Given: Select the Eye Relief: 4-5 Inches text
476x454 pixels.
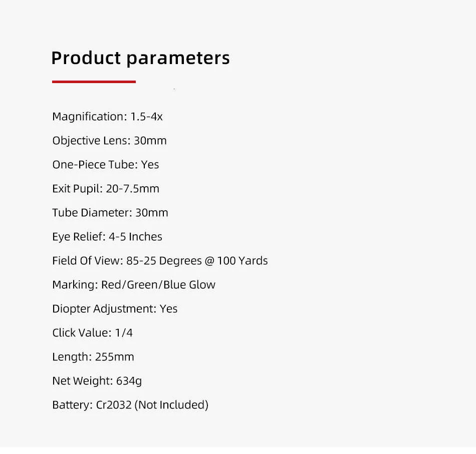Looking at the screenshot, I should 107,237.
